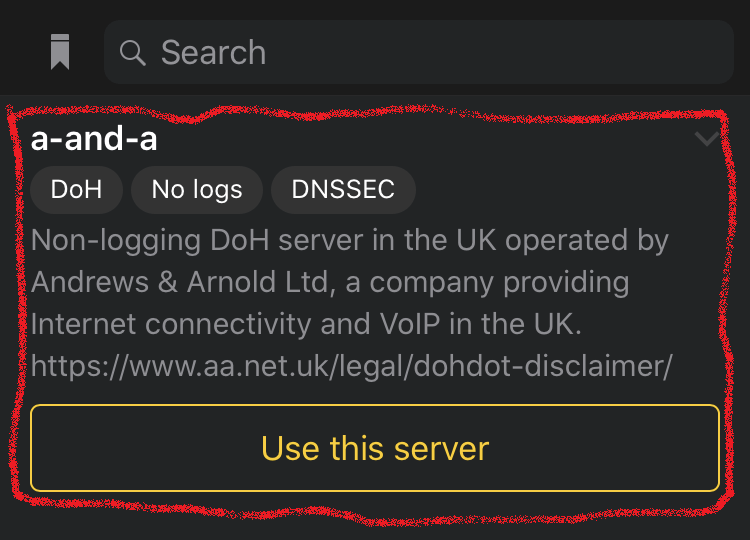750x540 pixels.
Task: Filter servers by the No logs pill
Action: point(197,189)
